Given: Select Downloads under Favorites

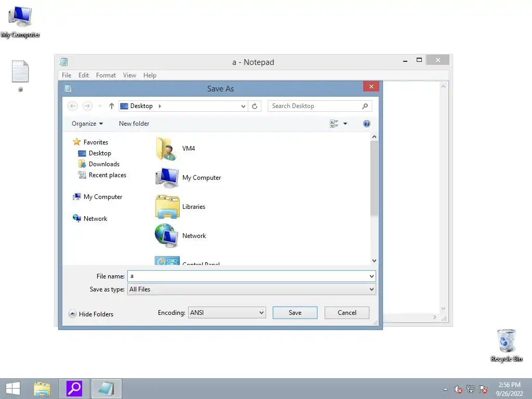Looking at the screenshot, I should point(104,164).
